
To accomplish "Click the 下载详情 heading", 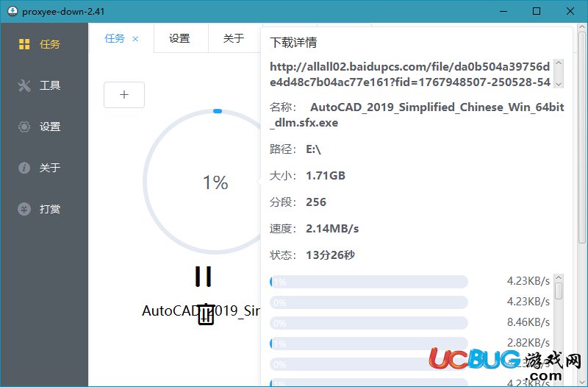I will click(293, 43).
